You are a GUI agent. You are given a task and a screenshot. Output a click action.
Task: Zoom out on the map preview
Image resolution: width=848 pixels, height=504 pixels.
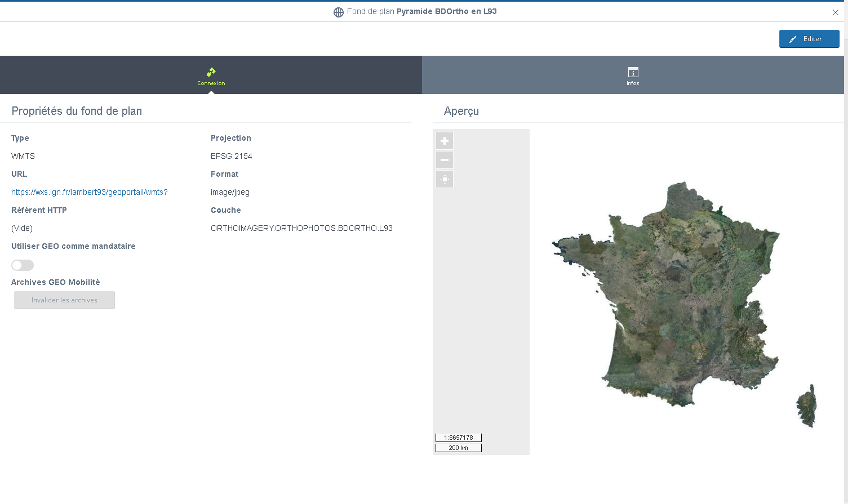pos(445,160)
